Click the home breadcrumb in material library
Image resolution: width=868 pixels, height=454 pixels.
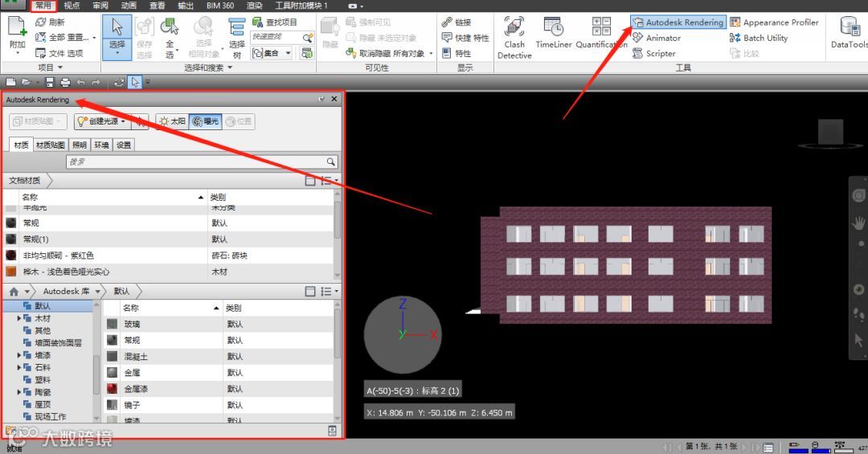pyautogui.click(x=14, y=291)
